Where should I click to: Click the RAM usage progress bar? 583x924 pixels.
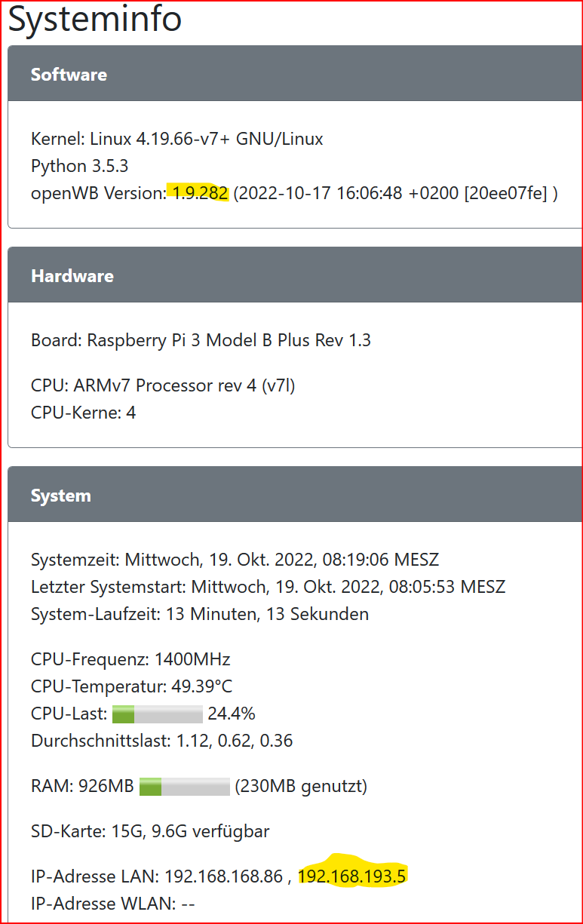pos(184,787)
